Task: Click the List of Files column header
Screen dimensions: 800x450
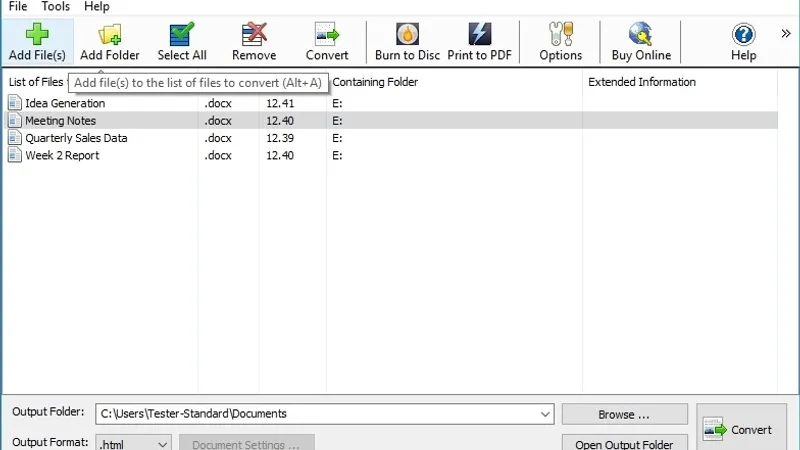Action: [x=36, y=82]
